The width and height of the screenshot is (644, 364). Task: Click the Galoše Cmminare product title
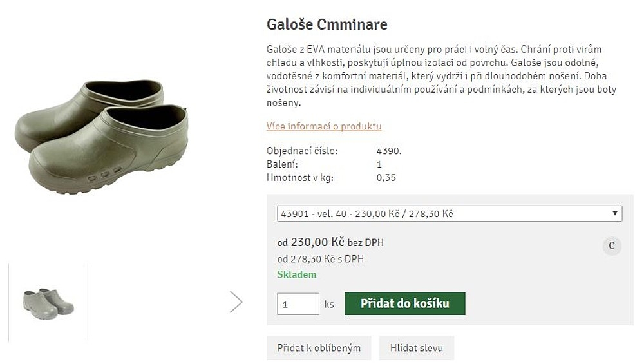pos(327,25)
